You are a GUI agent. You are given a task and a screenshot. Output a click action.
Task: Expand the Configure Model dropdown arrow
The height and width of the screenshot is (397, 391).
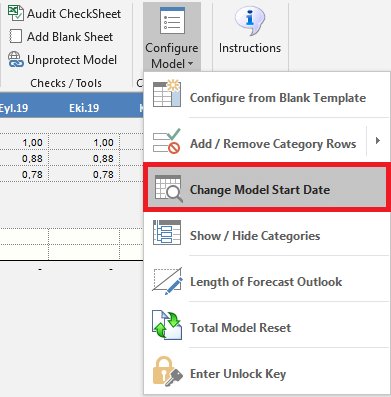[190, 63]
